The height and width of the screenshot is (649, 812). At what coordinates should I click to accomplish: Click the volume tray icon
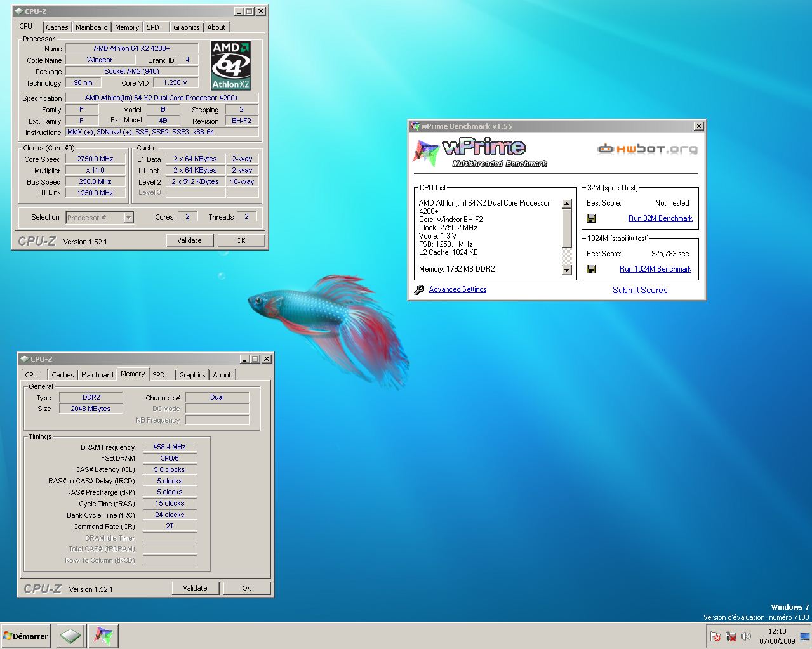click(746, 636)
